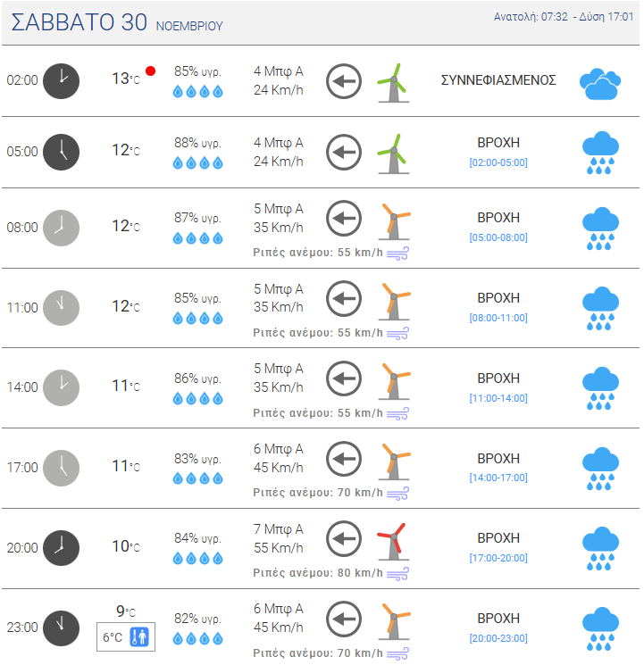
Task: Click the 7 Μπφ Α wind reading
Action: [279, 528]
